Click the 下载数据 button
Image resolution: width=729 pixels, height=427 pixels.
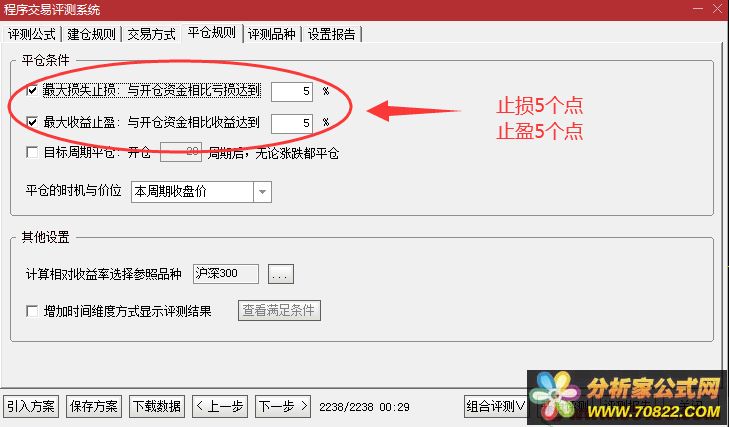(157, 407)
